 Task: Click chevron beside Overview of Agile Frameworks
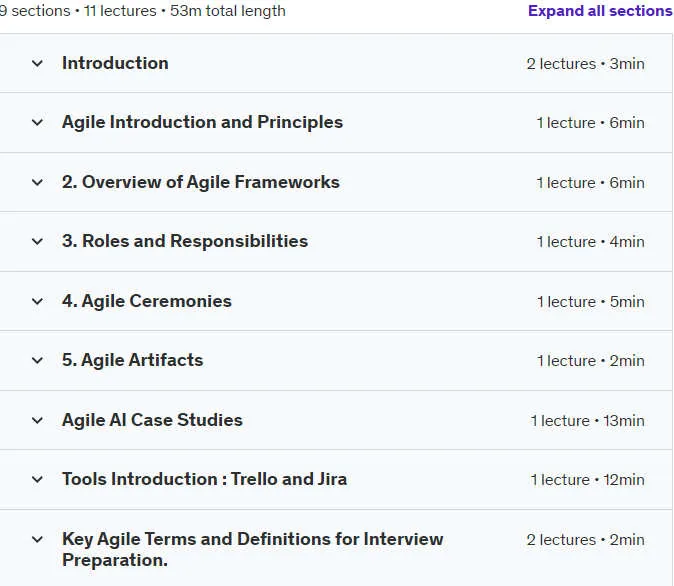pyautogui.click(x=37, y=182)
